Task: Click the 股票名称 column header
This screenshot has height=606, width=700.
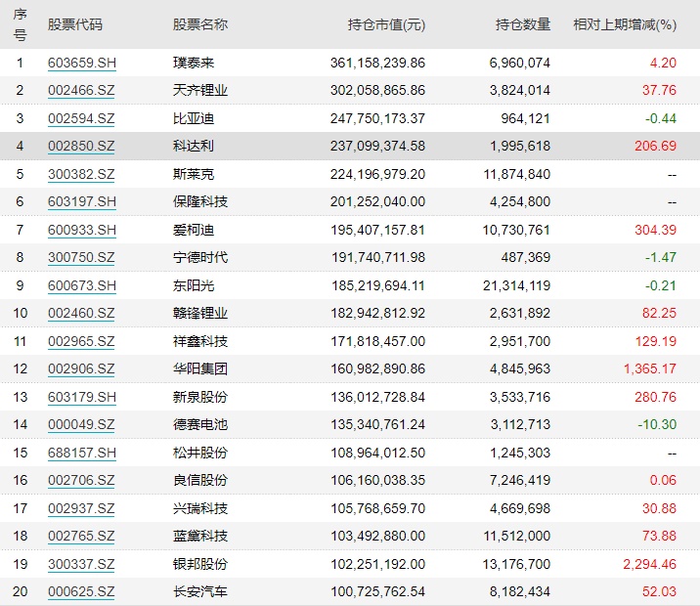Action: click(x=200, y=24)
